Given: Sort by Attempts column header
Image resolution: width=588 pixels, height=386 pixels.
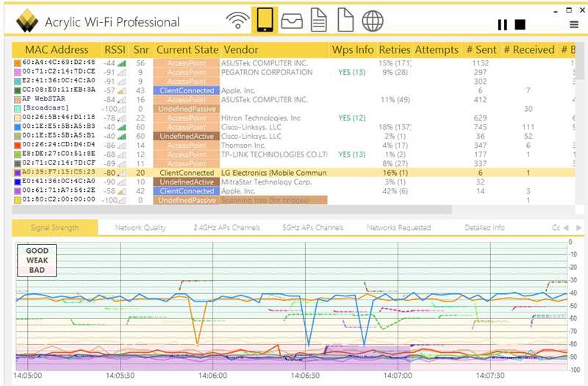Looking at the screenshot, I should [x=437, y=49].
